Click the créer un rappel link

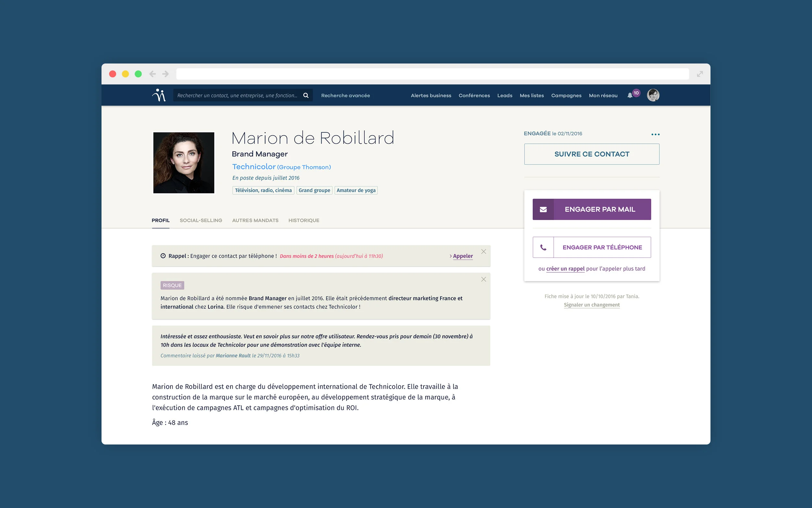point(565,269)
